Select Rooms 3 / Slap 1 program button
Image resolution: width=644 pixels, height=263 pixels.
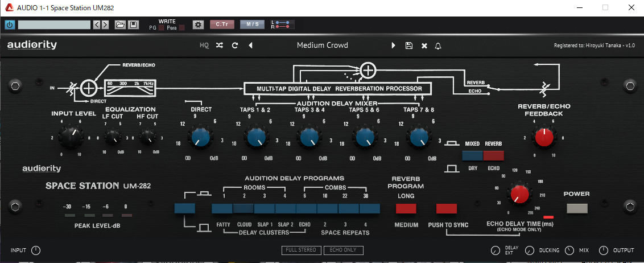[265, 208]
